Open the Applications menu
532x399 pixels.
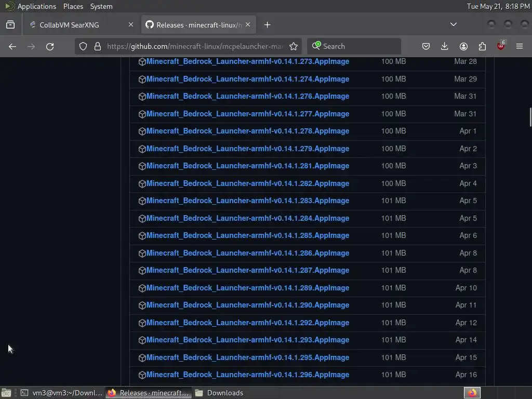click(37, 6)
